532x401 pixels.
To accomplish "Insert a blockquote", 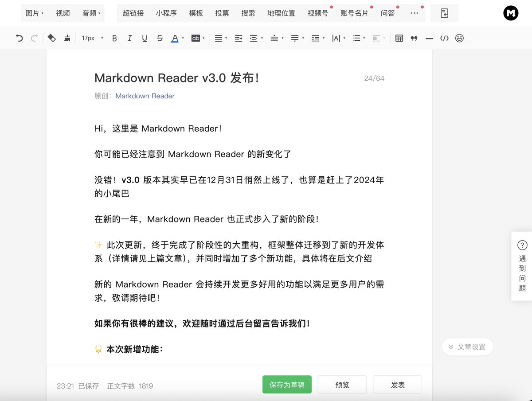I will point(413,38).
